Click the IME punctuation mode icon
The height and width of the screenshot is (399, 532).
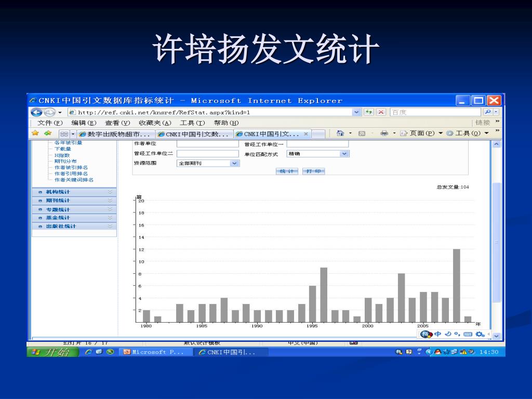pos(457,334)
